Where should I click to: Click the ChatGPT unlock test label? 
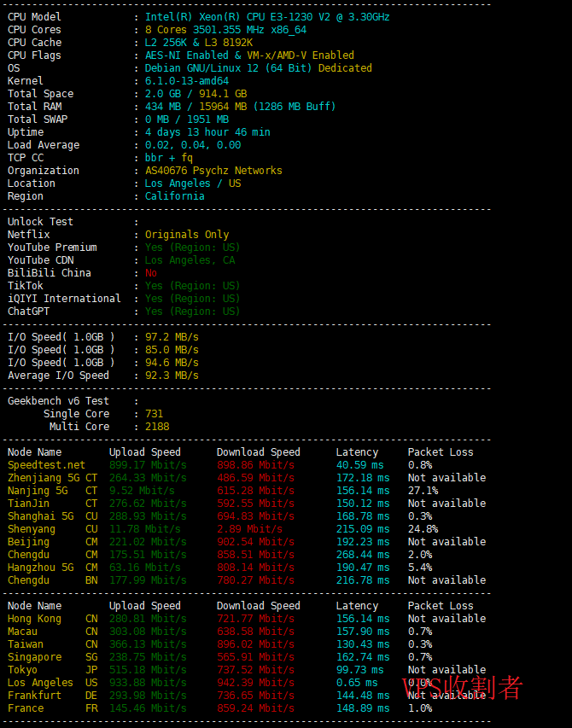point(29,312)
